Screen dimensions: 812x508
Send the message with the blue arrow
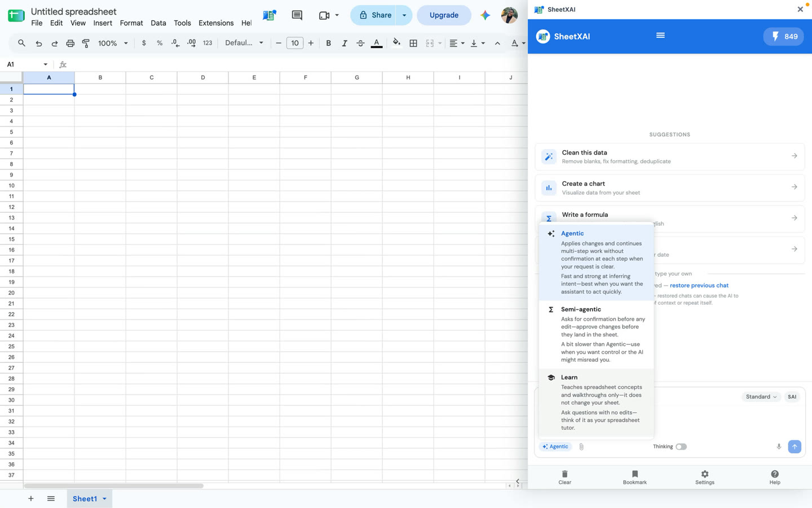[795, 446]
